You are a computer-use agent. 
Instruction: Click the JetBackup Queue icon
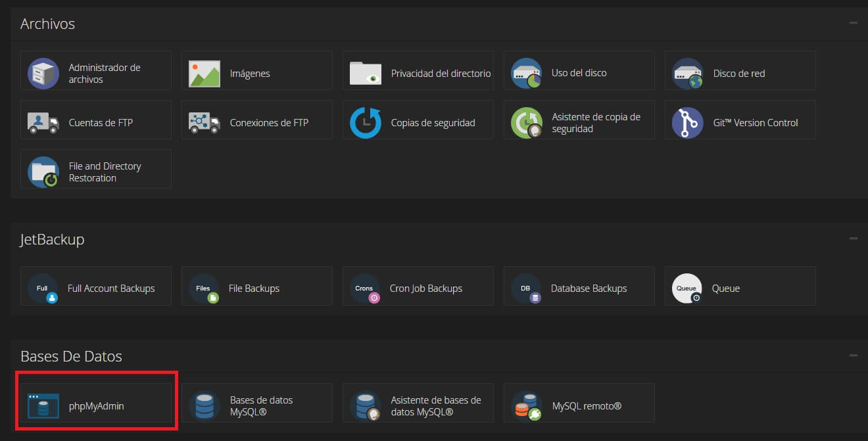click(x=688, y=289)
